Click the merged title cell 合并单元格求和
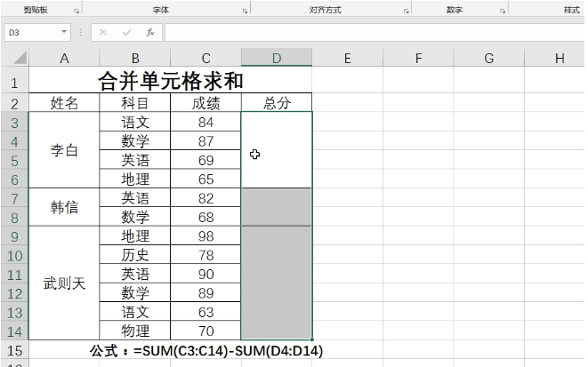The width and height of the screenshot is (588, 367). (170, 82)
